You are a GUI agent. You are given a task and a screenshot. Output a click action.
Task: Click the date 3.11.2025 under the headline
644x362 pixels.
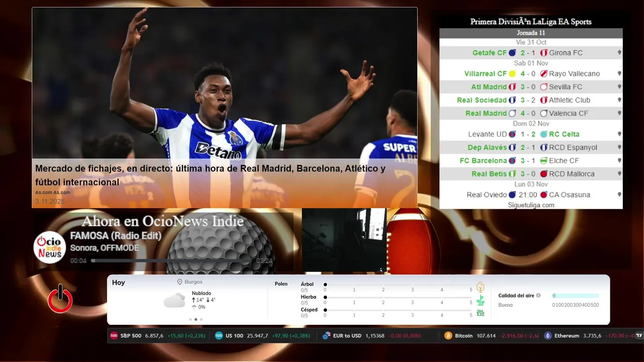pos(50,201)
